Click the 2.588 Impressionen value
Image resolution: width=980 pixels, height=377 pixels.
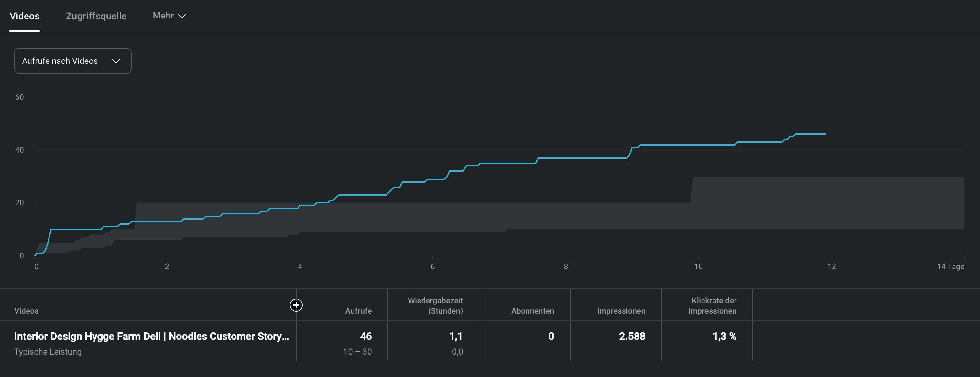[x=632, y=336]
